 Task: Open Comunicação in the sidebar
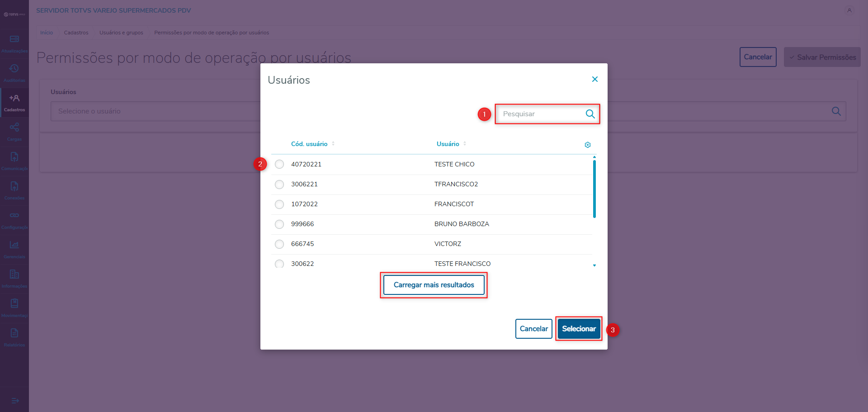pos(14,161)
